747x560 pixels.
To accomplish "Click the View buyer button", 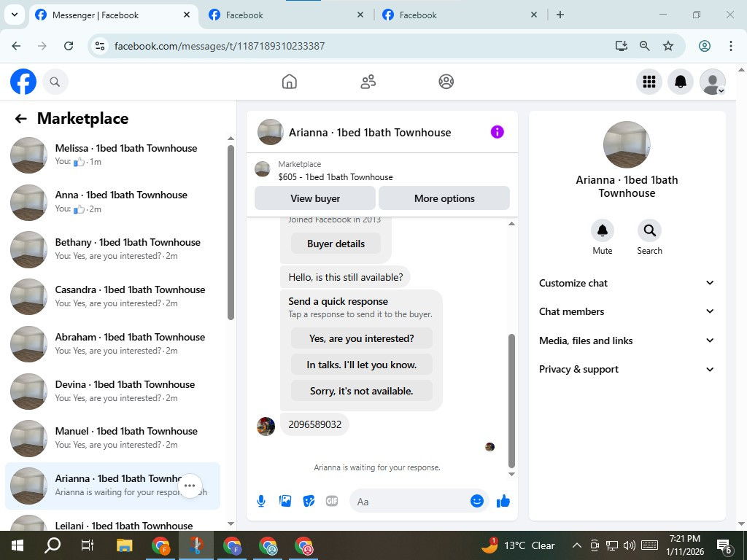I will [315, 198].
